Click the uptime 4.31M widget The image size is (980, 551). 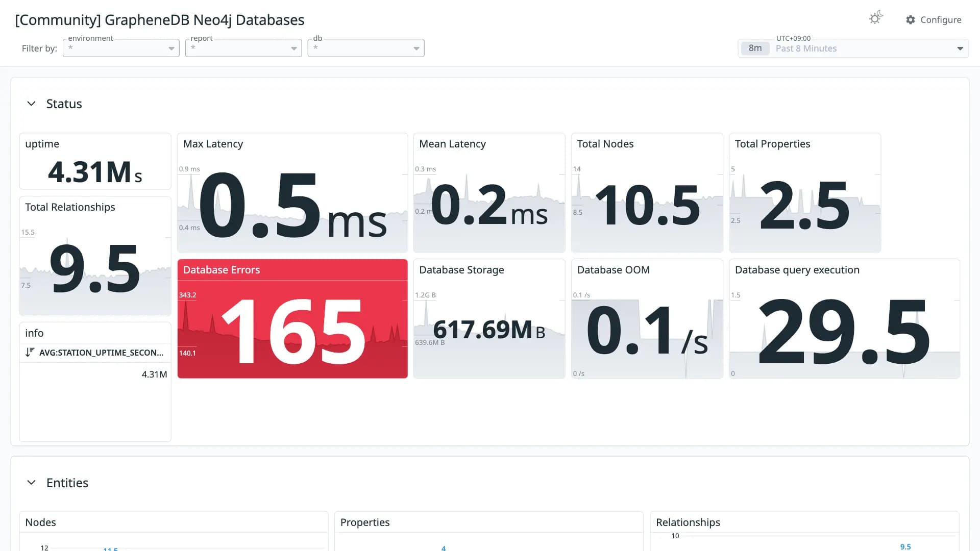[x=95, y=161]
